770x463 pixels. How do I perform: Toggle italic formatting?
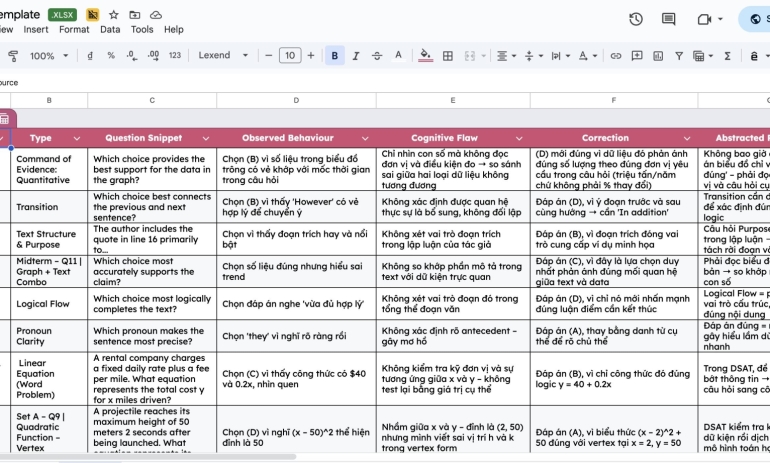pos(356,55)
